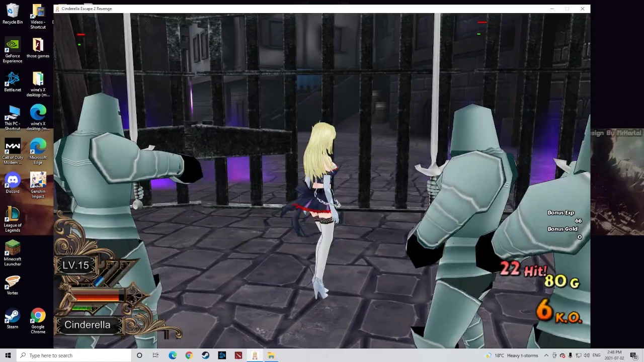Switch to Microsoft Edge on the taskbar
644x362 pixels.
click(173, 355)
